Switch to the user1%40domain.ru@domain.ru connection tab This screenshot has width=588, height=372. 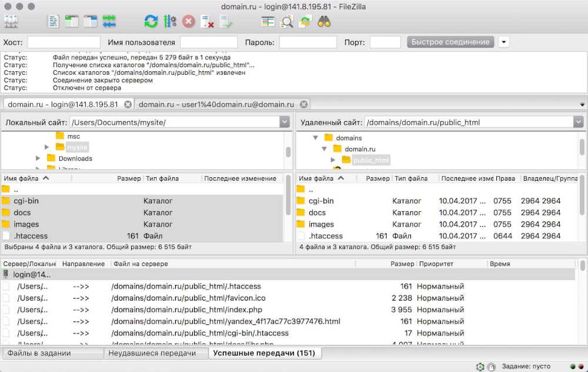(x=216, y=104)
